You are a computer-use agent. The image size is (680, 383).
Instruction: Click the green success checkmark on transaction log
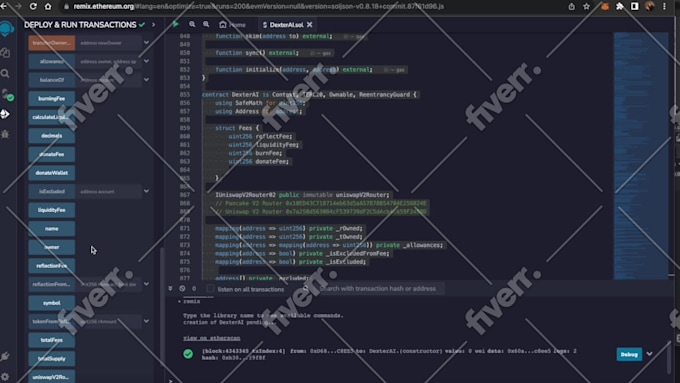click(188, 354)
